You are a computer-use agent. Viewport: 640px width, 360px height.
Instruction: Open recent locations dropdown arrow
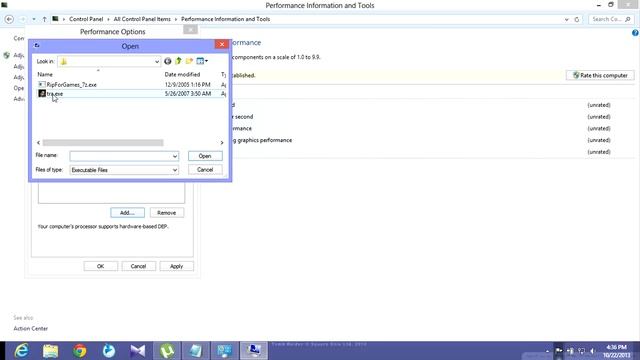point(34,19)
